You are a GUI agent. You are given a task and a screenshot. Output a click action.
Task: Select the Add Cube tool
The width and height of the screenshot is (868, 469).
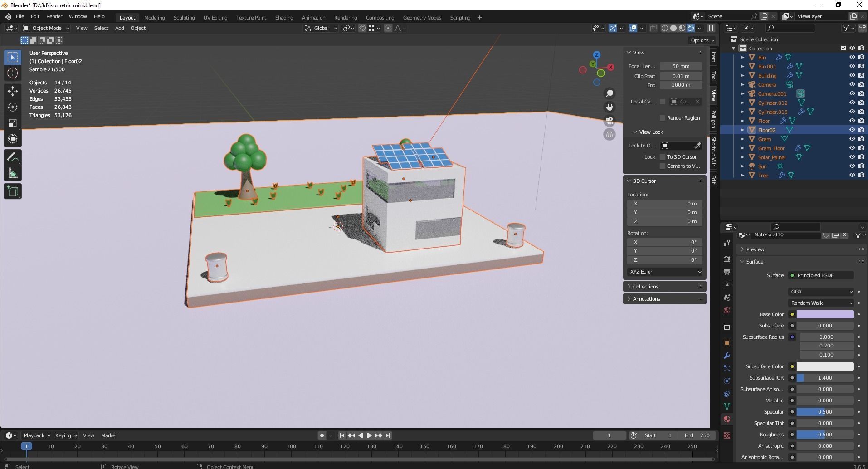tap(13, 191)
